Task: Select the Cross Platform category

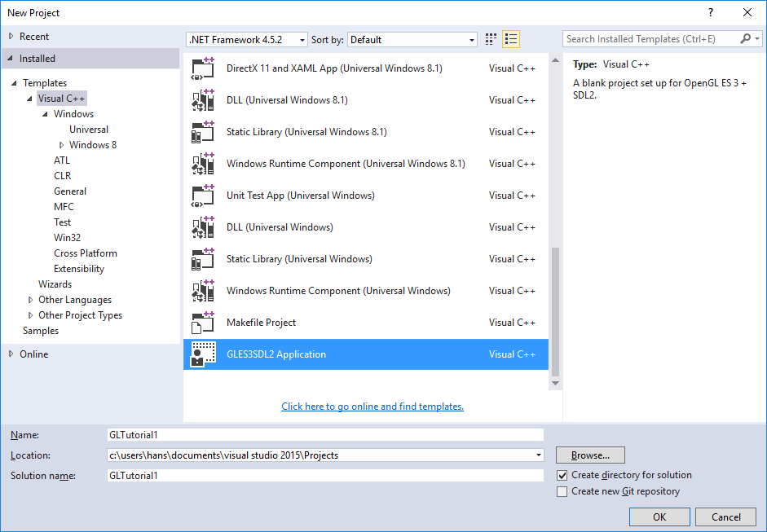Action: click(x=85, y=253)
